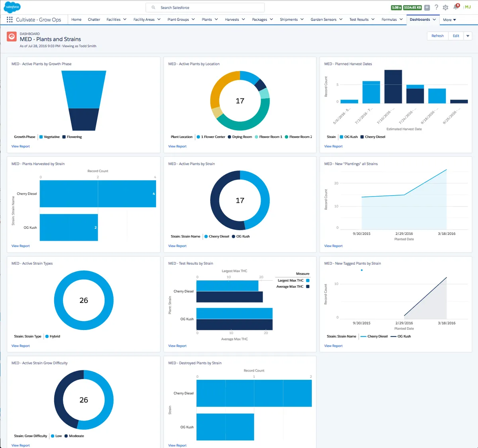Open the help question mark icon
The height and width of the screenshot is (448, 478).
[436, 7]
